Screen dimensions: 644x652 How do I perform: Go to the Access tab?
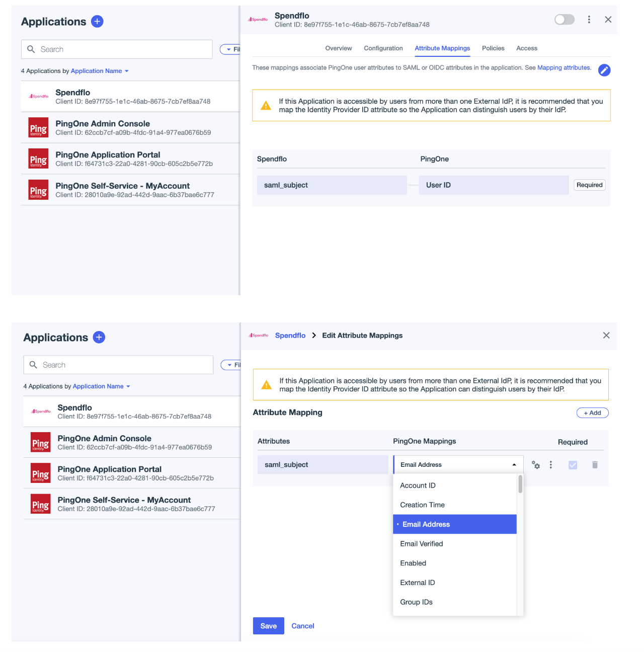[527, 48]
